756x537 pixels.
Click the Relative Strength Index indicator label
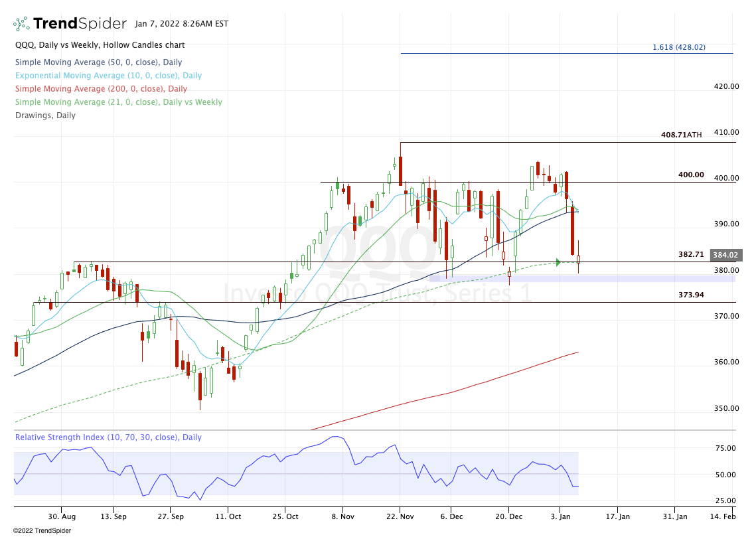pos(108,437)
